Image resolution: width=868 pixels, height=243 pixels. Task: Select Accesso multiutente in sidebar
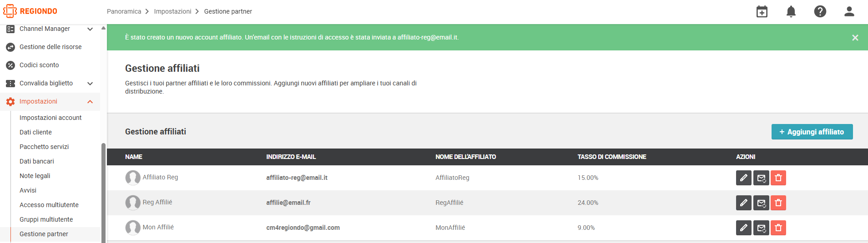(x=49, y=205)
